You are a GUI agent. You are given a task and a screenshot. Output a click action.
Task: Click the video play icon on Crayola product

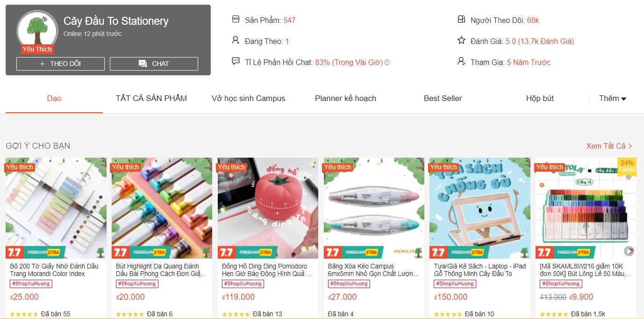pyautogui.click(x=629, y=251)
